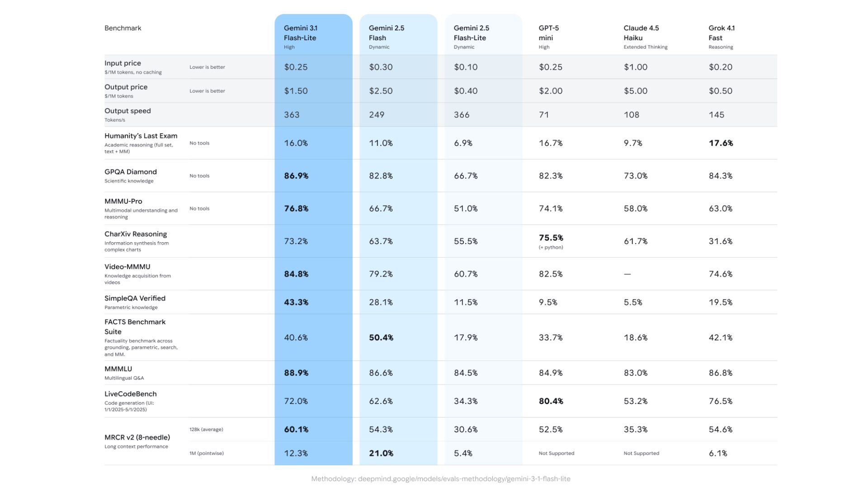Select the 80.4% LiveCodeBench value

[551, 401]
